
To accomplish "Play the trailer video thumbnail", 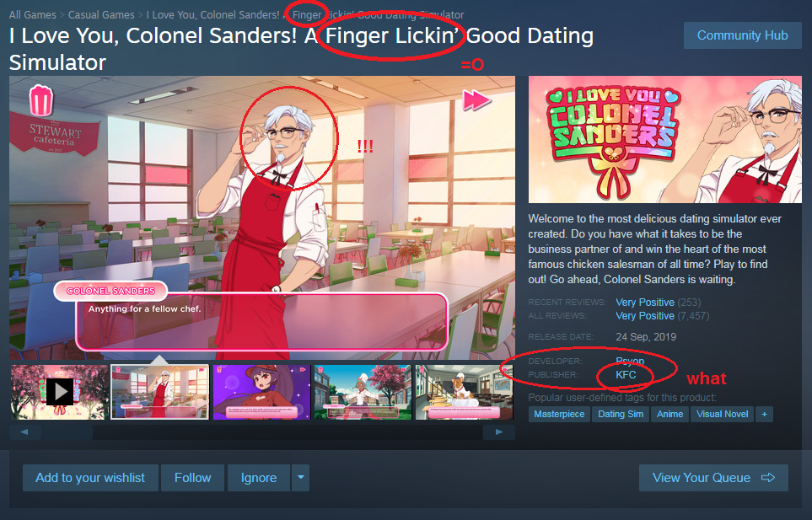I will point(60,392).
